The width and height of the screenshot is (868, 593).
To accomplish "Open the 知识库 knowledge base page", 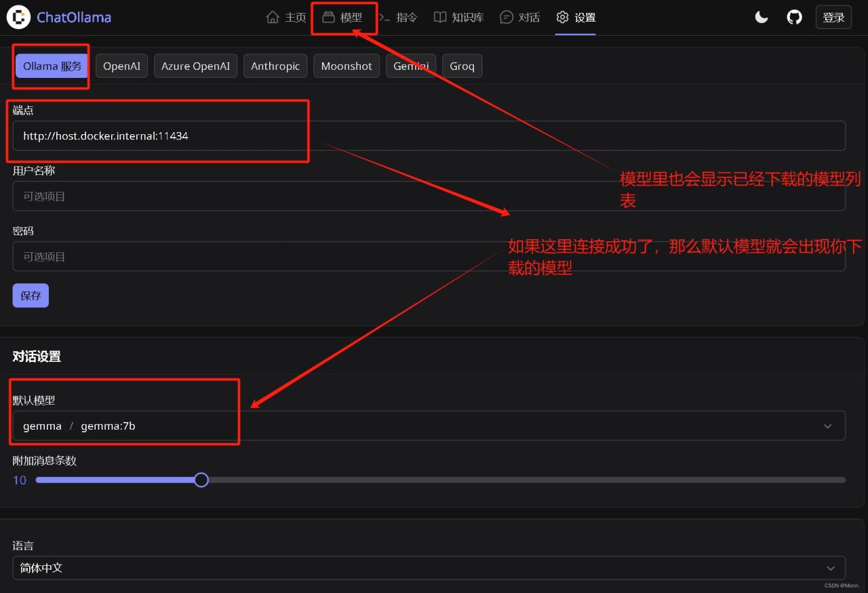I will pyautogui.click(x=459, y=18).
